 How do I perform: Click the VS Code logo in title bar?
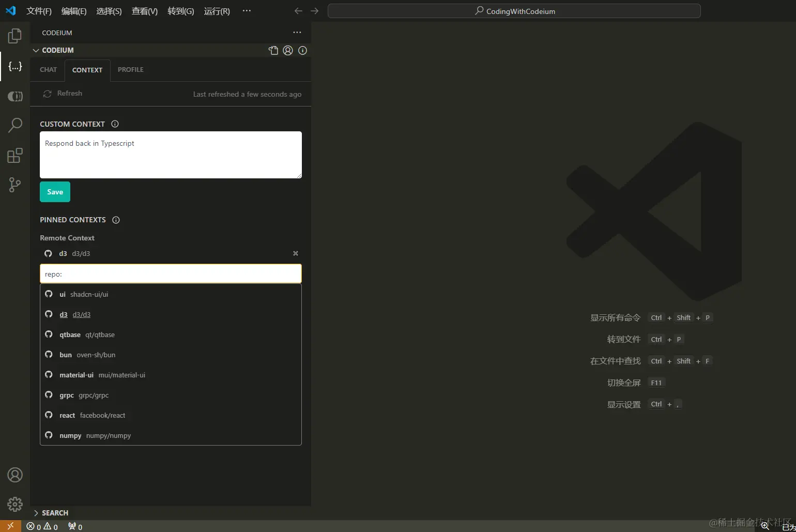click(11, 10)
